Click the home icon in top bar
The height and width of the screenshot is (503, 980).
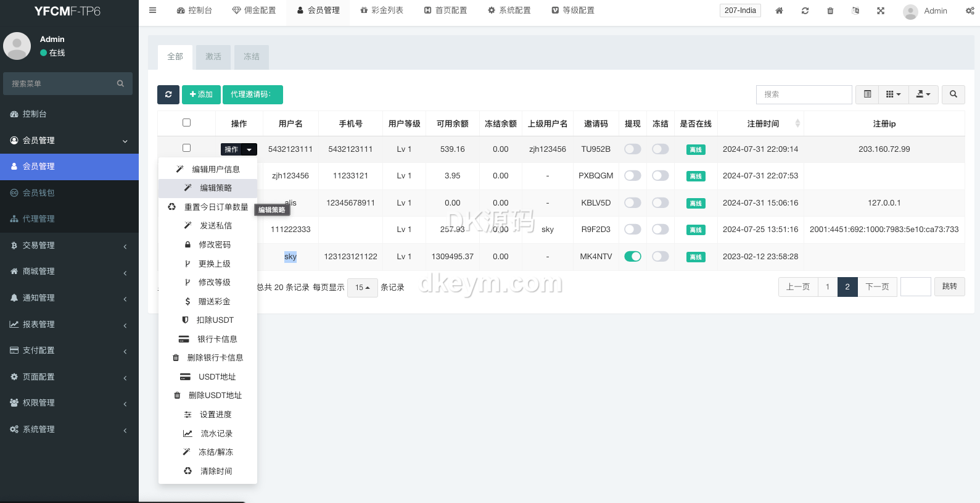(x=779, y=11)
